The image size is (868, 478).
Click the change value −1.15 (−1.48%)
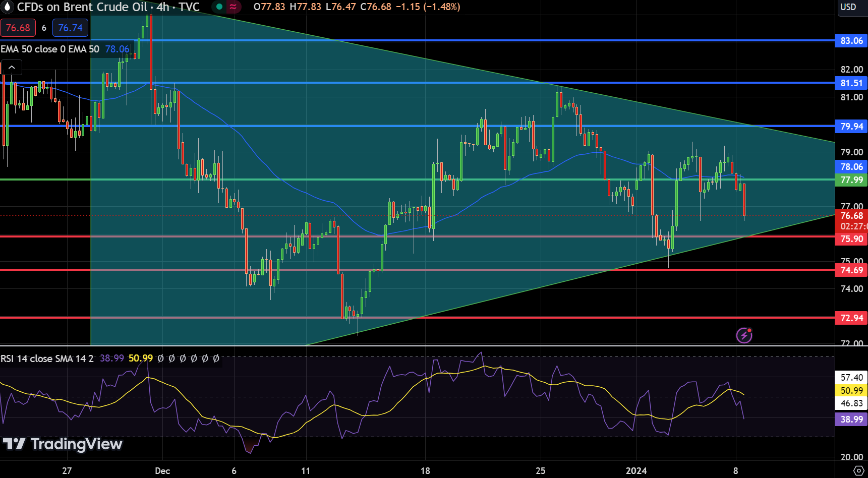428,7
